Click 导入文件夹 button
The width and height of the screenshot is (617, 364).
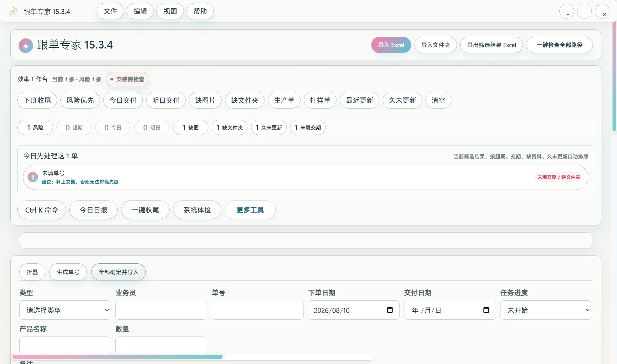pyautogui.click(x=436, y=45)
